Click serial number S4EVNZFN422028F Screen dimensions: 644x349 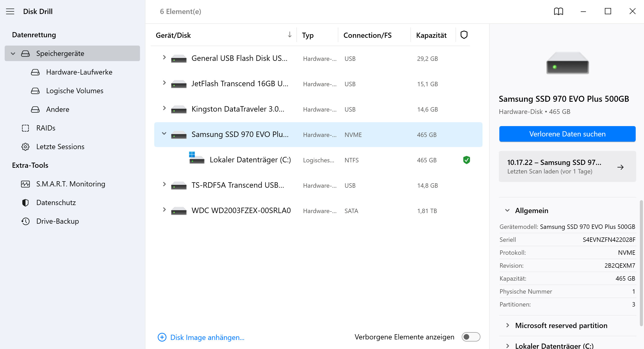609,240
